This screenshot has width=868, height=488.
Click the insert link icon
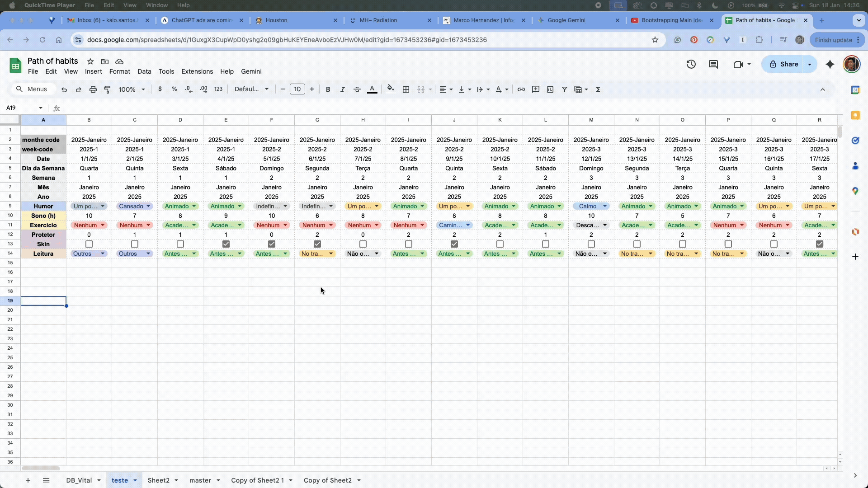coord(521,89)
